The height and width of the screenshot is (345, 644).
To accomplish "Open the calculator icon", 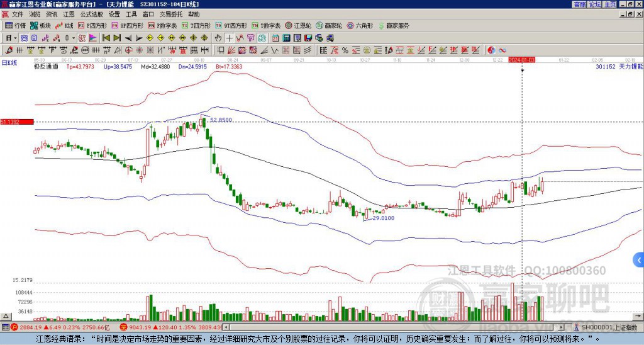I will tap(286, 38).
